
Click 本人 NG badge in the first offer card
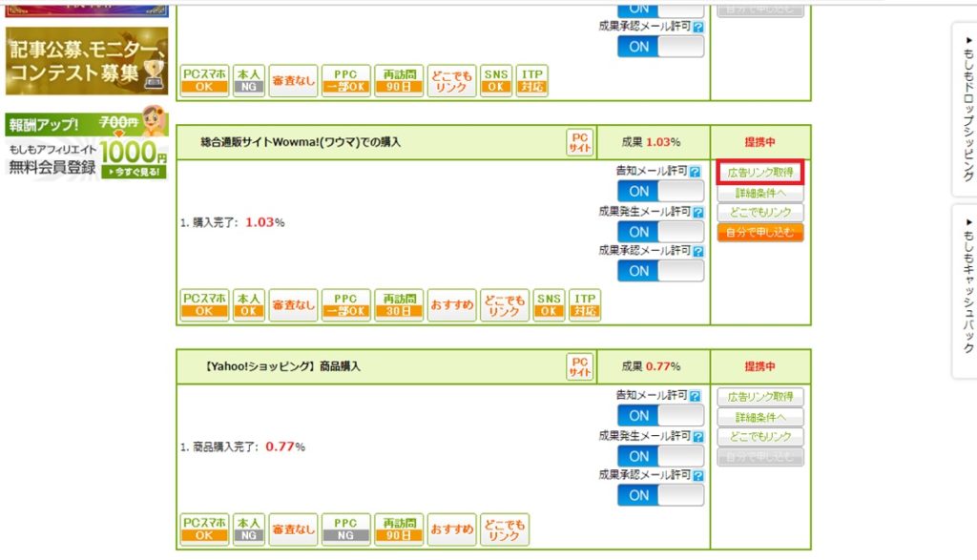click(x=249, y=80)
